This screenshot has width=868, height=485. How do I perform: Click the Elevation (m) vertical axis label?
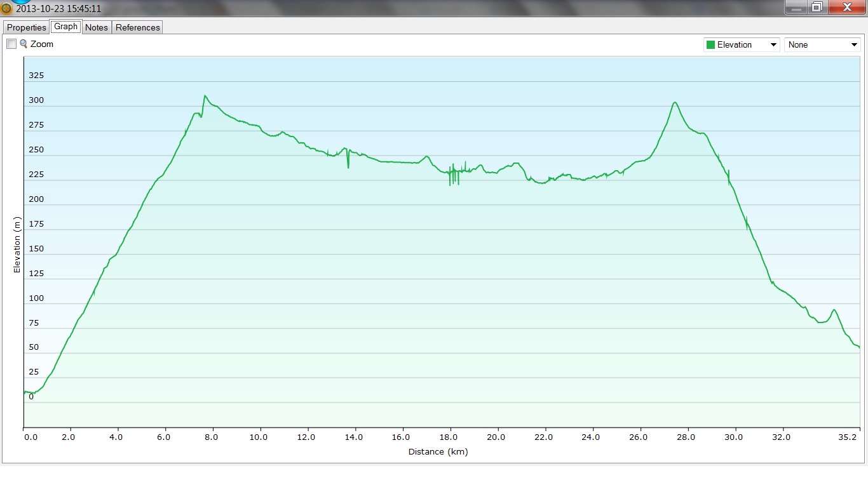17,245
